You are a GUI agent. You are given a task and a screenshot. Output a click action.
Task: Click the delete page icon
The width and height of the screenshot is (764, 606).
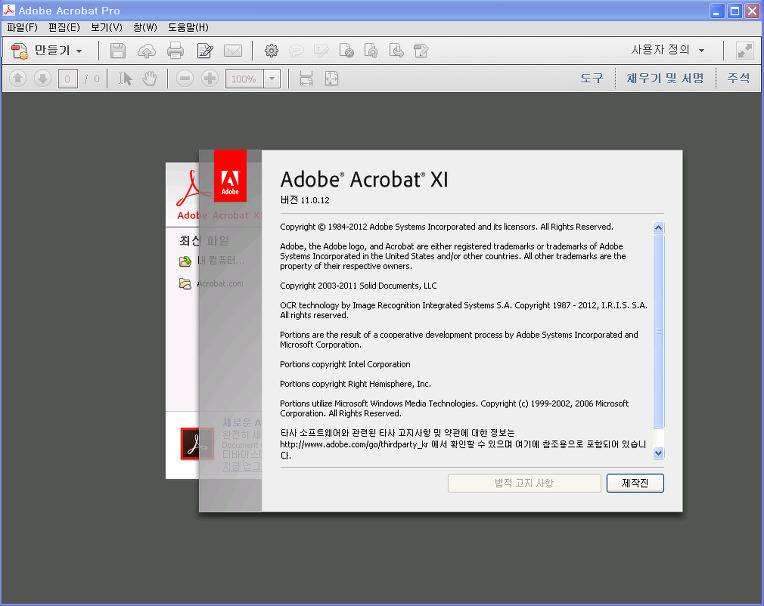[346, 51]
